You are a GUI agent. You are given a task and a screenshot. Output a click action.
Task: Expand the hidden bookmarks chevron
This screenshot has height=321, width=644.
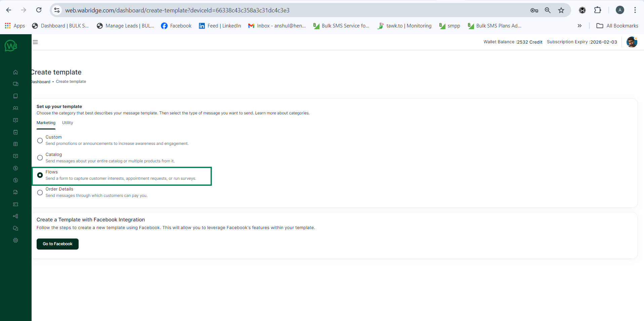(579, 26)
